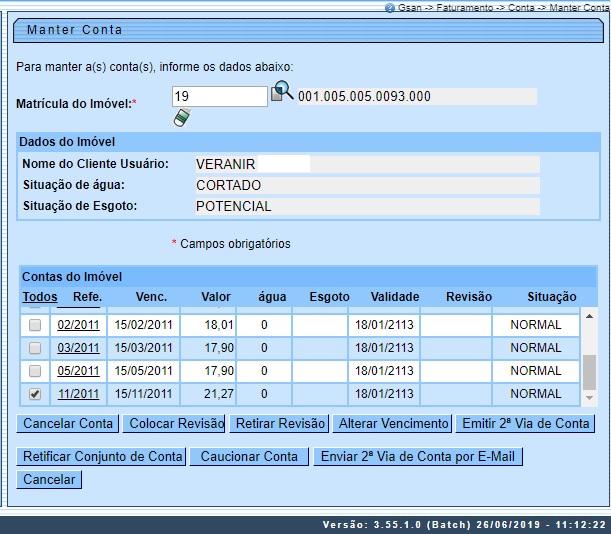Check the 02/2011 account checkbox

pos(35,325)
